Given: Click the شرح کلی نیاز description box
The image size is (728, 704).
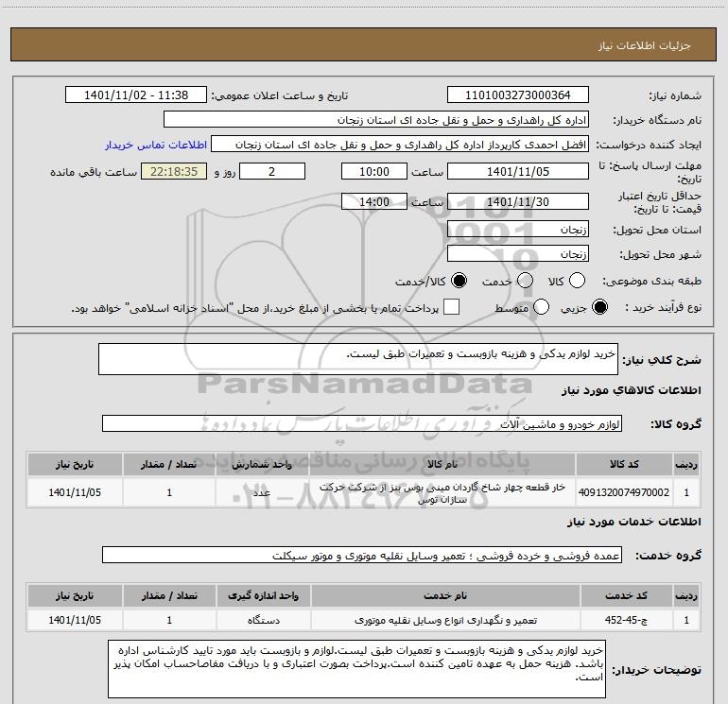Looking at the screenshot, I should tap(358, 359).
